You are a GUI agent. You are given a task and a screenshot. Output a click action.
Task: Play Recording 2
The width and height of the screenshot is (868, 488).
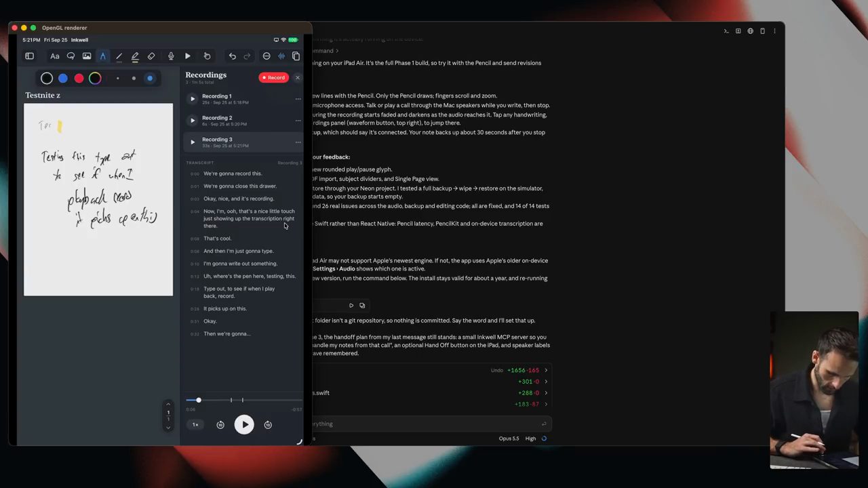coord(193,121)
